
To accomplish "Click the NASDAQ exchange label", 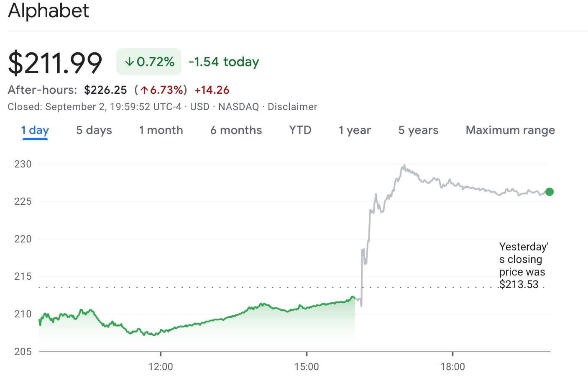I will (239, 107).
